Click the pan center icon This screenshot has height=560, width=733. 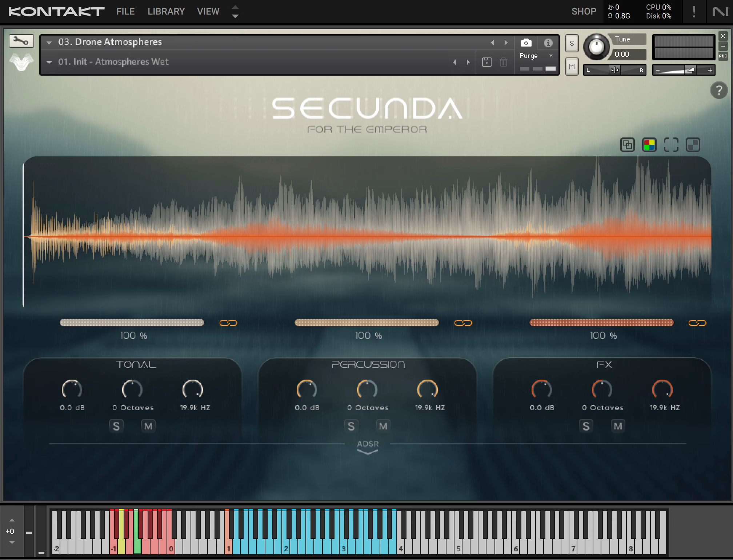(x=614, y=70)
